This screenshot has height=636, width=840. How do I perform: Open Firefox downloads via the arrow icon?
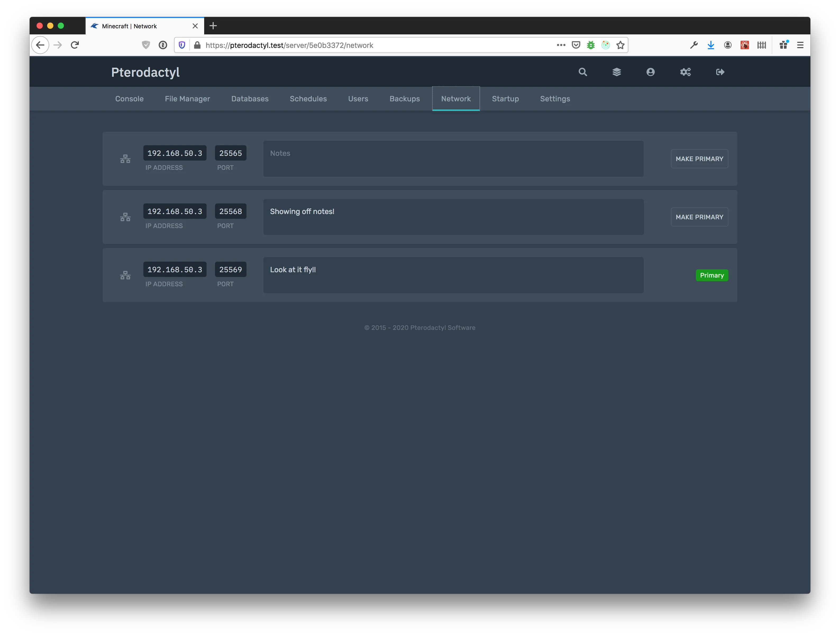pyautogui.click(x=711, y=45)
